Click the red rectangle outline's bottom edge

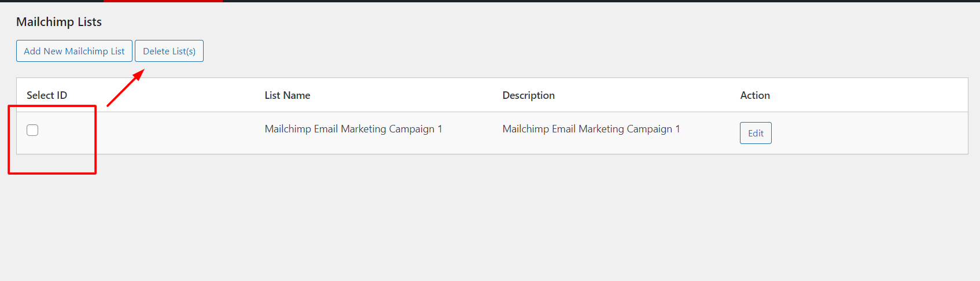52,172
